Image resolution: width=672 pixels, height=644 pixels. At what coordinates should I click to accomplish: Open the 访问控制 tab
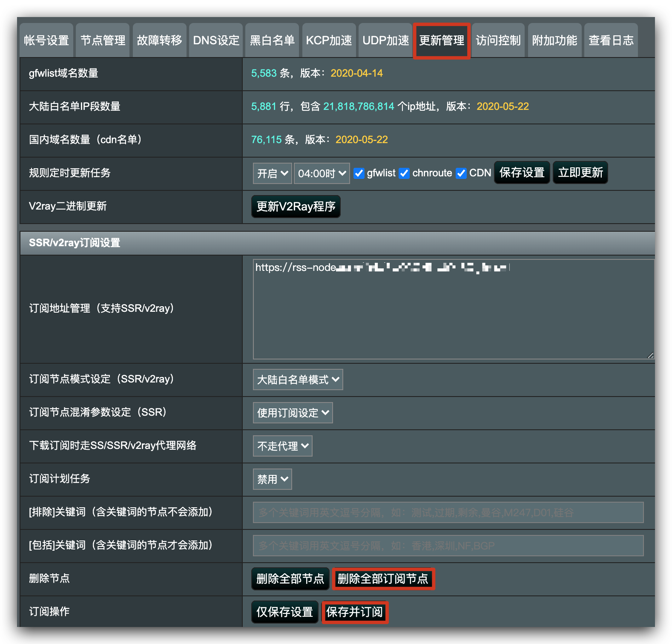tap(498, 40)
